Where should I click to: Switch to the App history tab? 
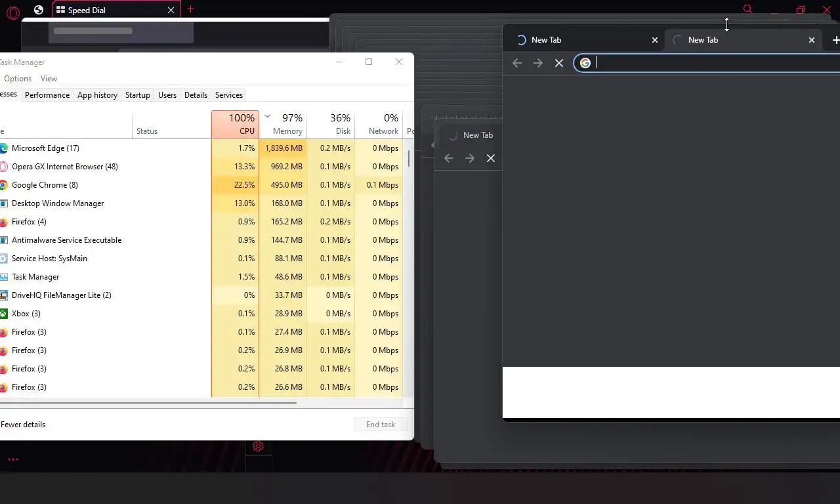pyautogui.click(x=97, y=95)
